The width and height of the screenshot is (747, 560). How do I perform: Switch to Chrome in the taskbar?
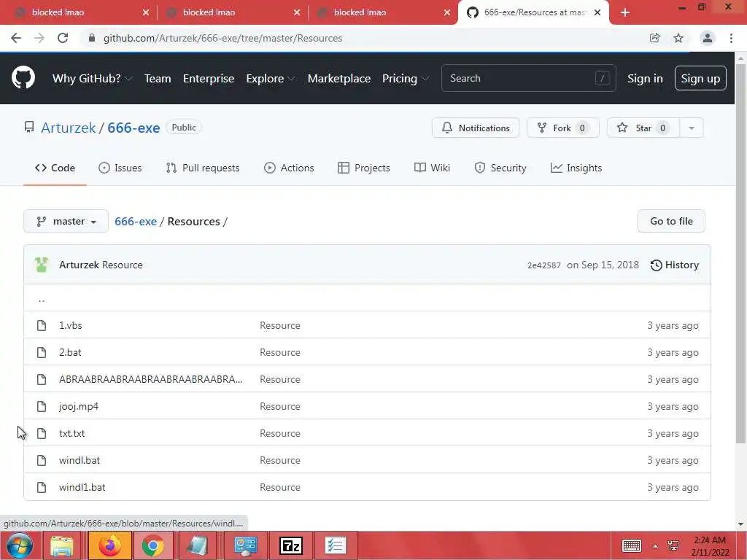[153, 545]
